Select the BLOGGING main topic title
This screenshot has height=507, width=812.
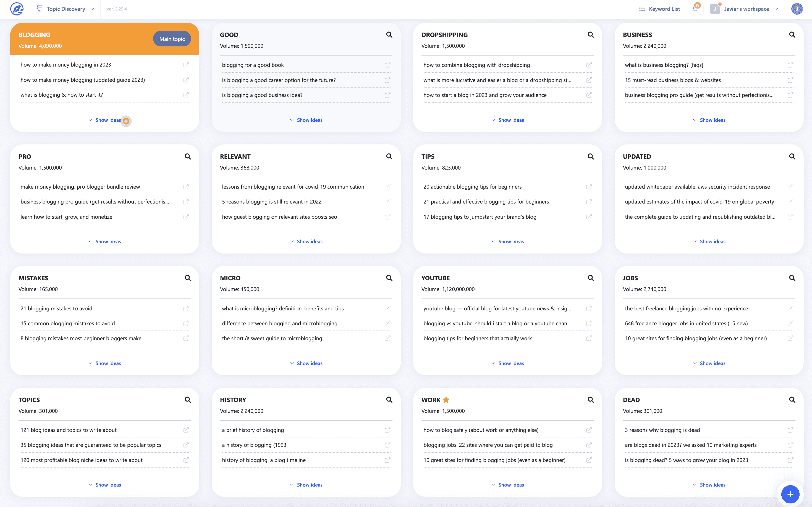click(x=34, y=35)
